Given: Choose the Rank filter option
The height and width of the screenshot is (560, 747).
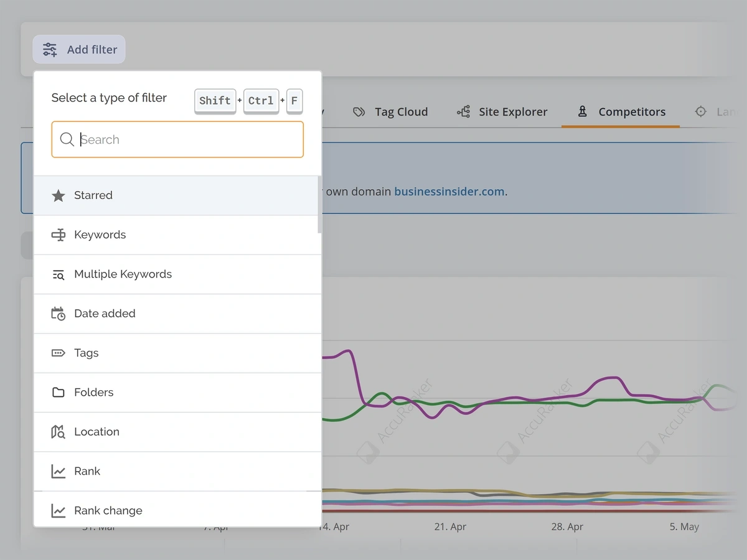Looking at the screenshot, I should [177, 471].
